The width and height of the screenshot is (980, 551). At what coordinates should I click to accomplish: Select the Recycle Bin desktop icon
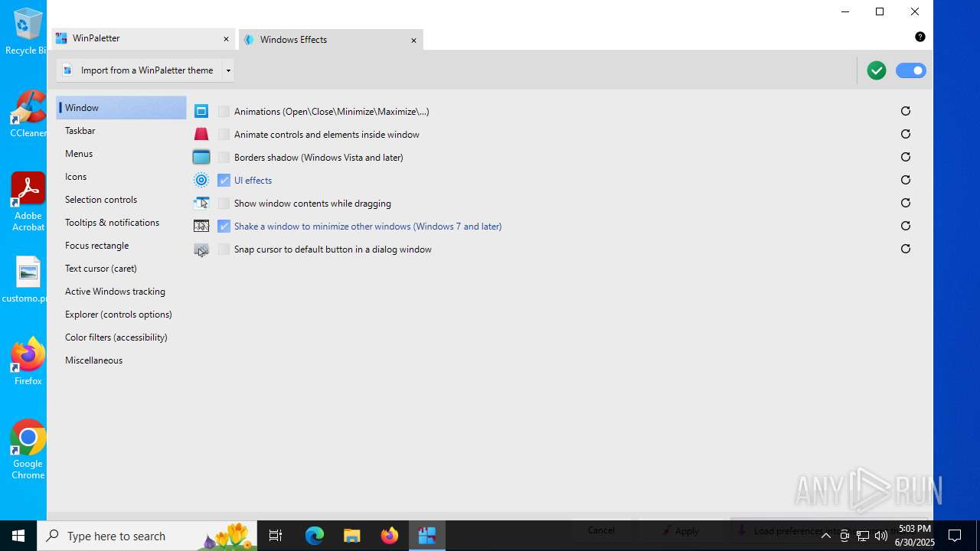[x=28, y=31]
